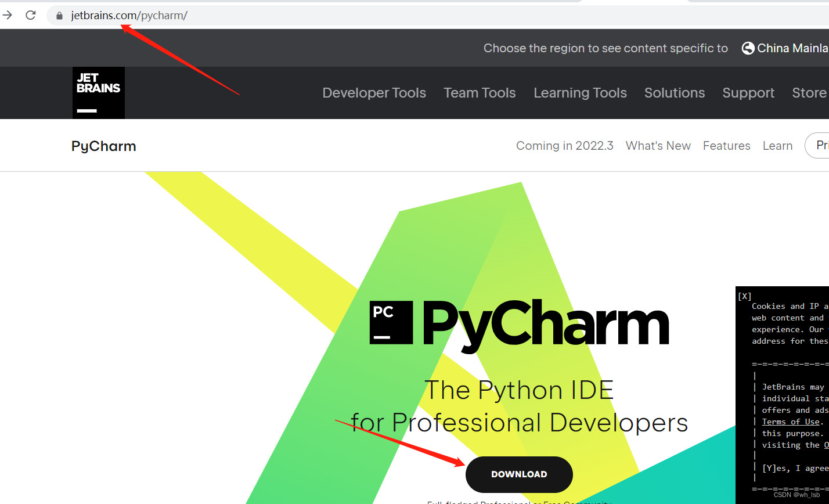
Task: Open the JetBrains logo home link
Action: point(99,93)
